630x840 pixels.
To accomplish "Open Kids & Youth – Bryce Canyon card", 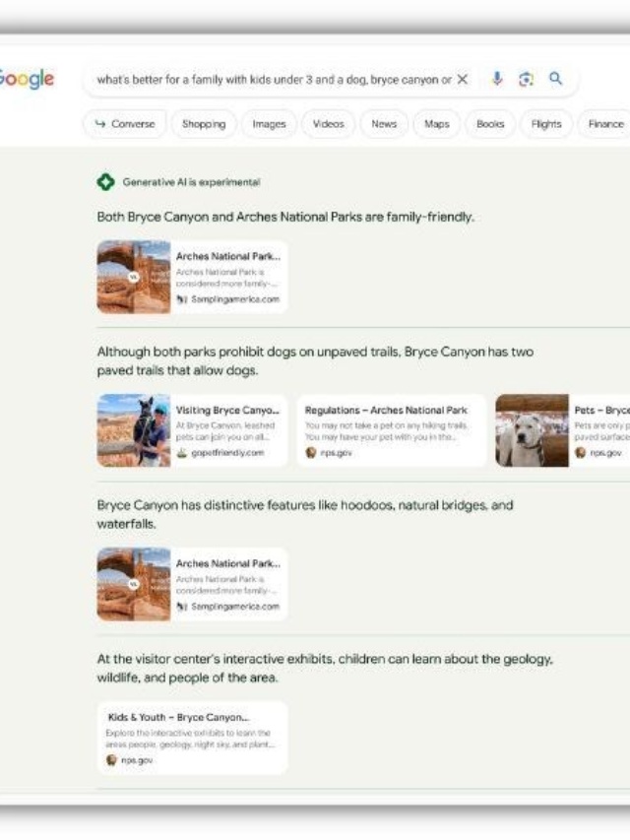I will [192, 739].
